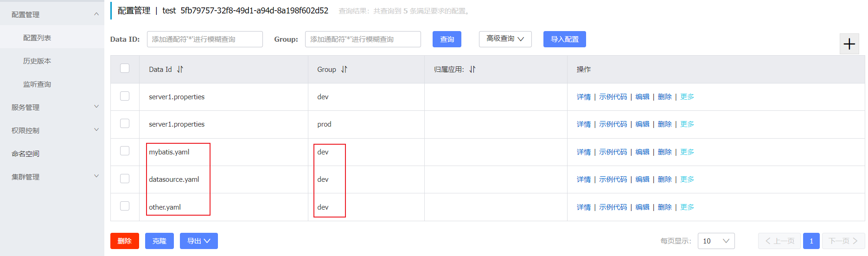Open the 导出 export dropdown
The width and height of the screenshot is (868, 256).
[x=198, y=241]
